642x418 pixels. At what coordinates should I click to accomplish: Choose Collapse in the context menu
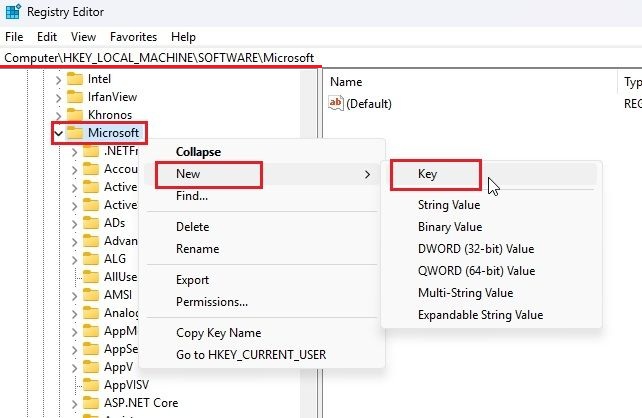pos(262,152)
